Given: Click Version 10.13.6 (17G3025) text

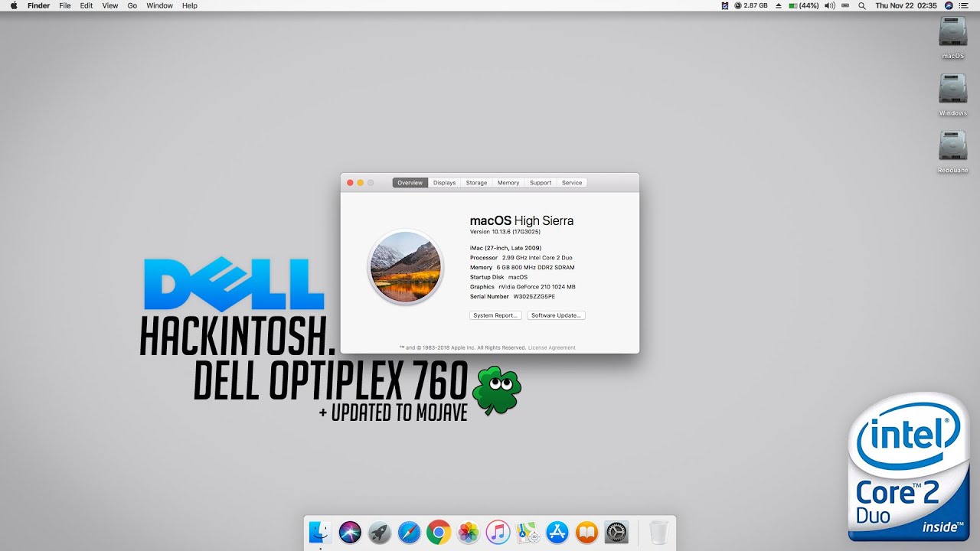Looking at the screenshot, I should tap(505, 231).
